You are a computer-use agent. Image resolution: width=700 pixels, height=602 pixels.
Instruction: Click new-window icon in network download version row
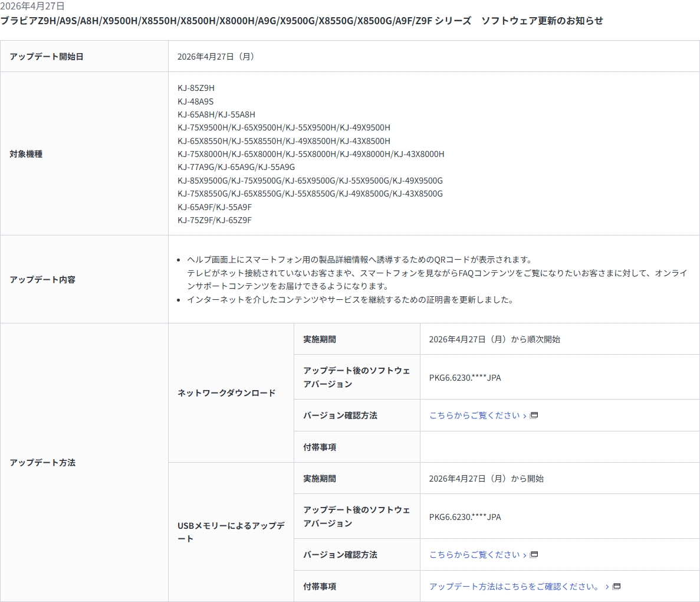[534, 415]
